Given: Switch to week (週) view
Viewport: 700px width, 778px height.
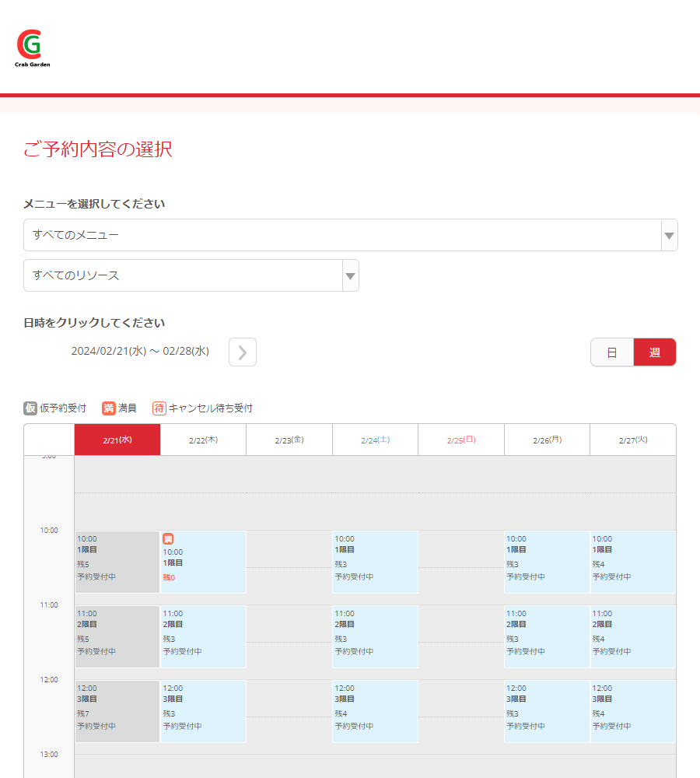Looking at the screenshot, I should [x=655, y=352].
